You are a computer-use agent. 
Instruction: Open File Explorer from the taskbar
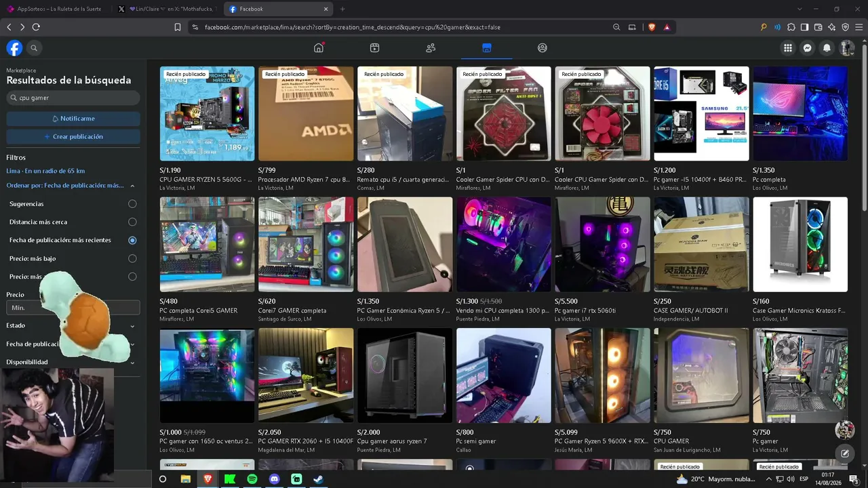pos(185,479)
